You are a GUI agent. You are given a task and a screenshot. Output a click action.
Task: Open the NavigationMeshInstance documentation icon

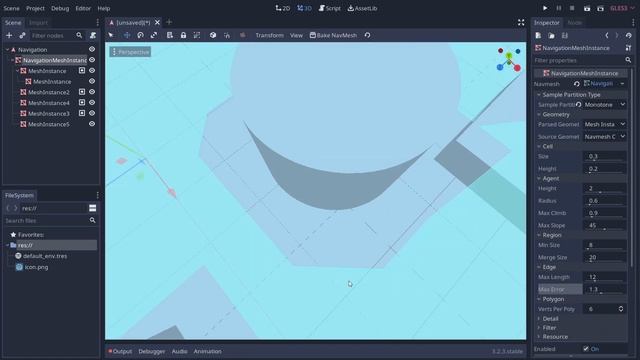click(x=628, y=48)
